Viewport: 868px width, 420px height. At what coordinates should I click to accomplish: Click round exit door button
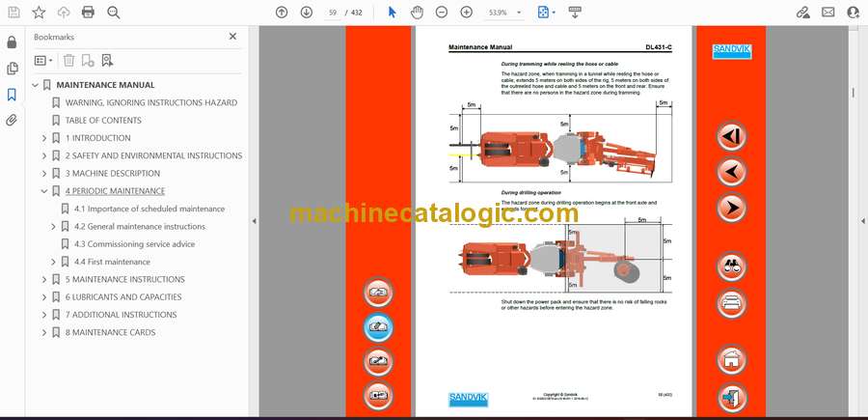pyautogui.click(x=731, y=396)
